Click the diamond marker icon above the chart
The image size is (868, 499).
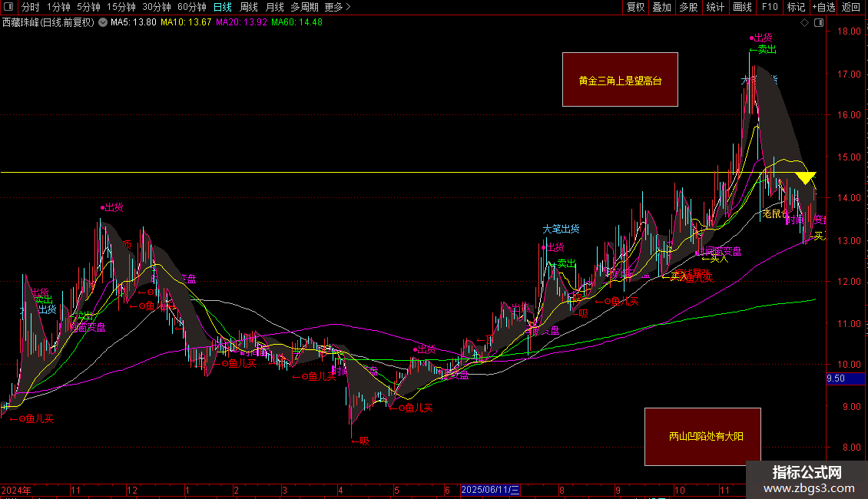pyautogui.click(x=805, y=23)
